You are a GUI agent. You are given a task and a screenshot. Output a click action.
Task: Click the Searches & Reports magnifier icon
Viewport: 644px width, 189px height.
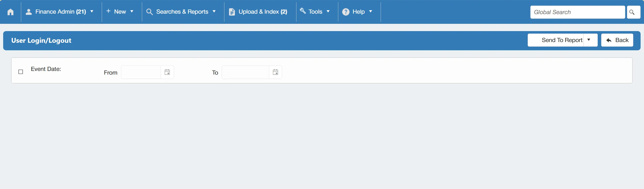click(x=149, y=12)
